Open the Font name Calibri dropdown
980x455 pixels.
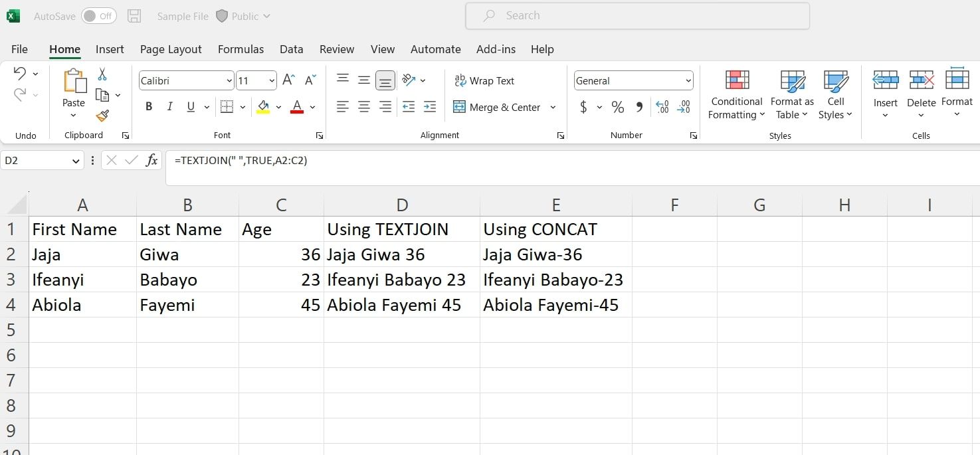pyautogui.click(x=229, y=81)
